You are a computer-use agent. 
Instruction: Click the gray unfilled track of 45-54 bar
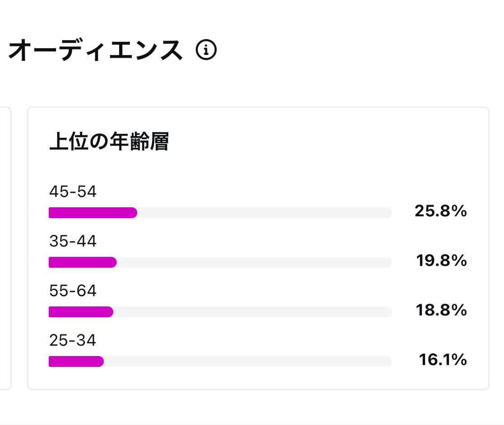pos(264,213)
